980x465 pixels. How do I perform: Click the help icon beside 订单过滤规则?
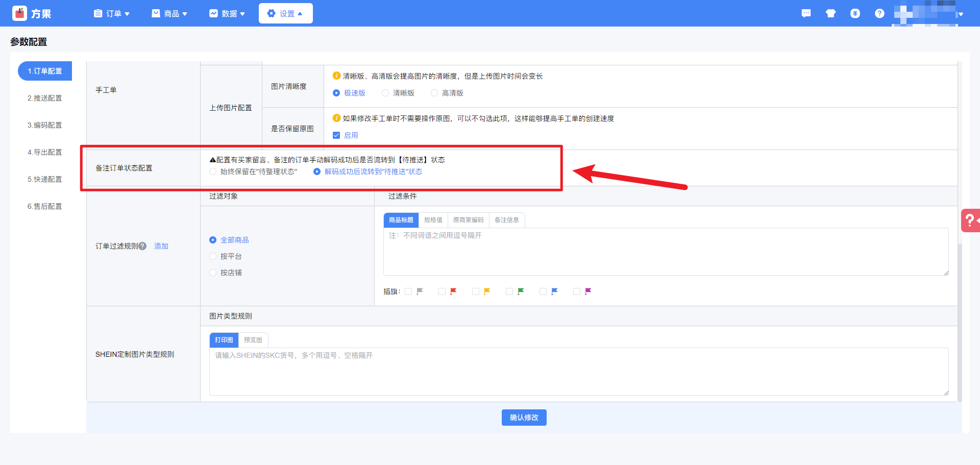tap(143, 246)
